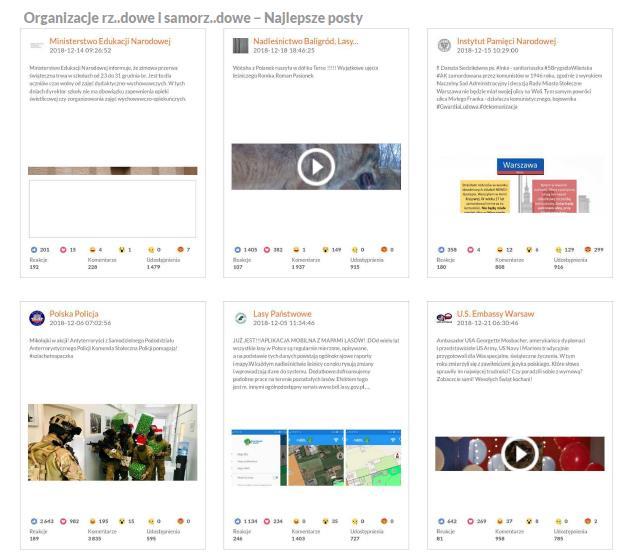This screenshot has height=559, width=629.
Task: Click angry icon in Instytut Pamięci Narodowej post
Action: tap(588, 249)
